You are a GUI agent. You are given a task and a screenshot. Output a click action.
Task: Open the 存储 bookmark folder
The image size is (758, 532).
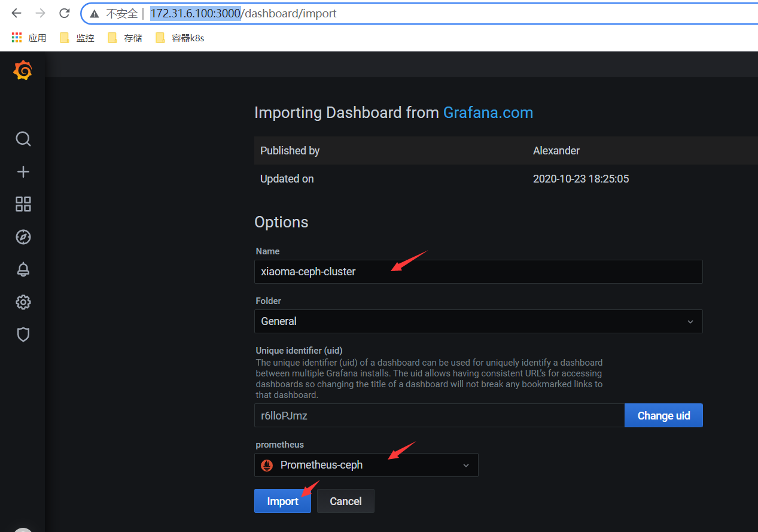click(125, 38)
